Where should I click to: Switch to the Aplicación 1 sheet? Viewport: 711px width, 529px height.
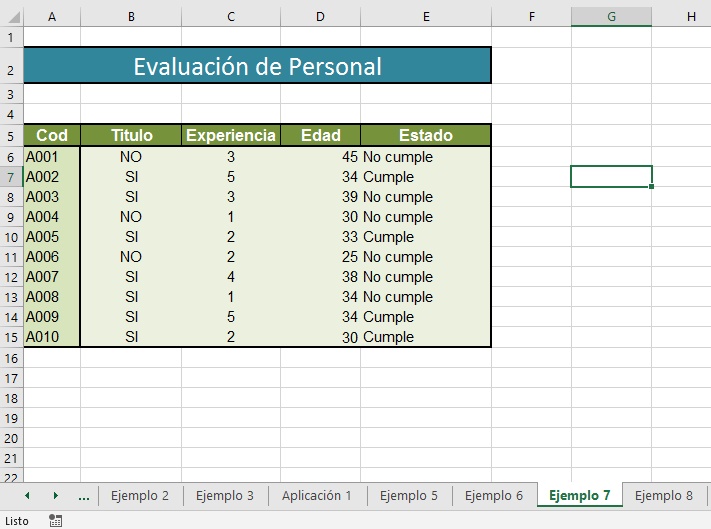317,495
